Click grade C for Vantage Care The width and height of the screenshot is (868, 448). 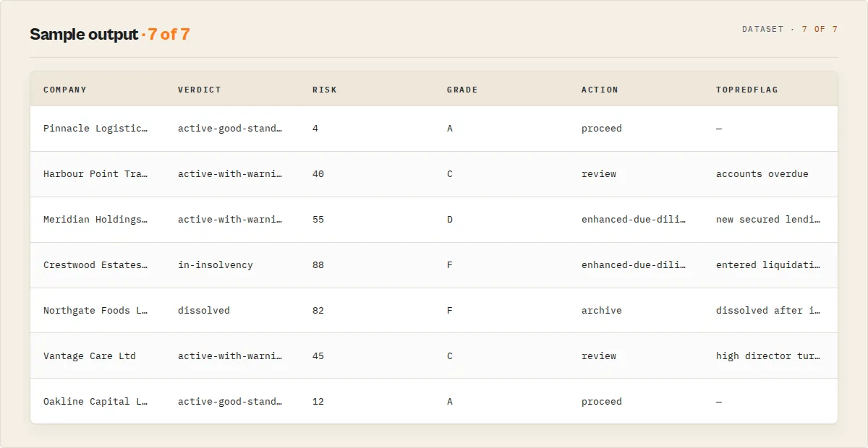[450, 356]
